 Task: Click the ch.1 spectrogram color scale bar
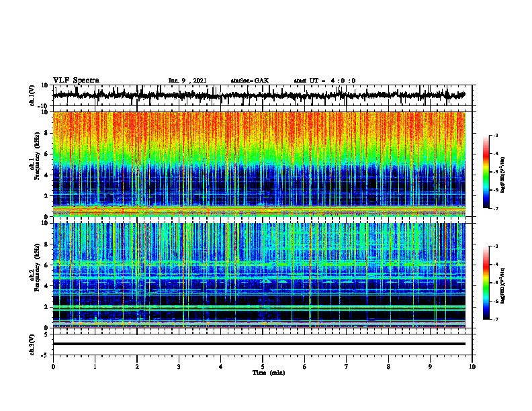486,172
